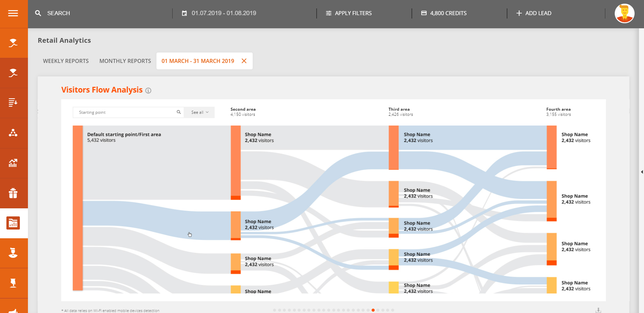Click Apply Filters button
Image resolution: width=644 pixels, height=313 pixels.
point(349,13)
